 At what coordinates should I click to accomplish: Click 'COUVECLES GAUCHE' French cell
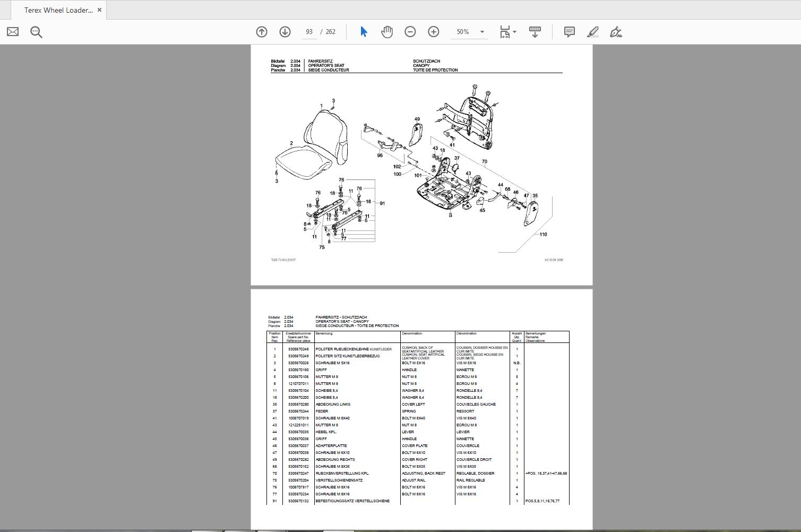[476, 405]
